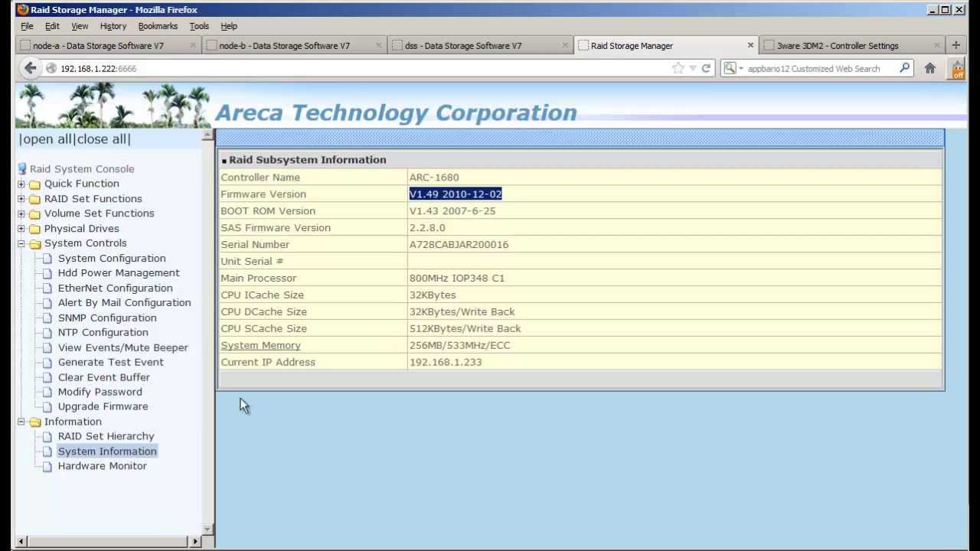Close the 3ware 3DM2 Controller Settings tab
Image resolution: width=980 pixels, height=551 pixels.
[937, 45]
